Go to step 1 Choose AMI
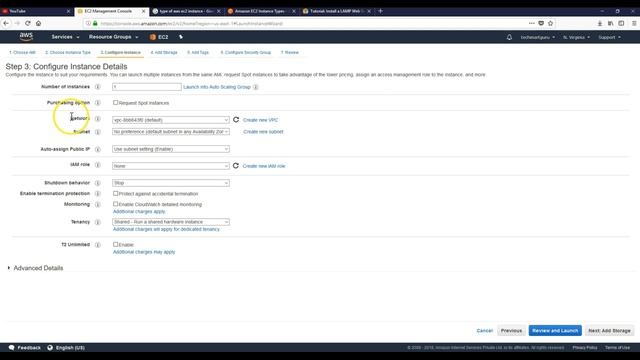This screenshot has width=640, height=360. click(22, 52)
